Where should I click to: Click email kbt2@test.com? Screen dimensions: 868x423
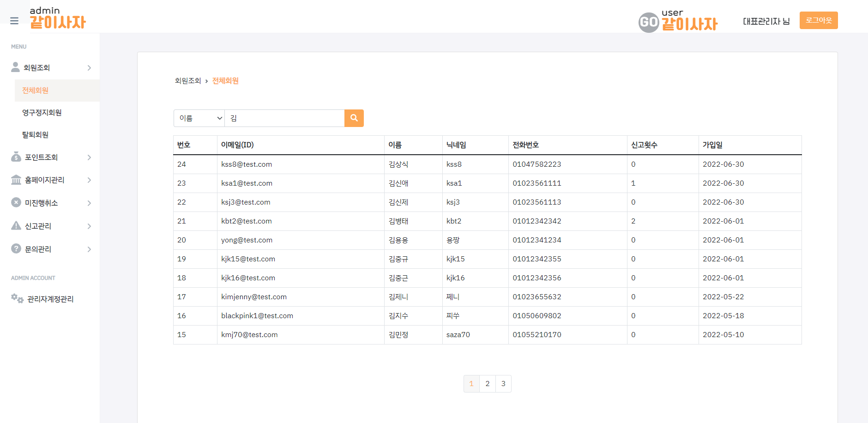247,221
